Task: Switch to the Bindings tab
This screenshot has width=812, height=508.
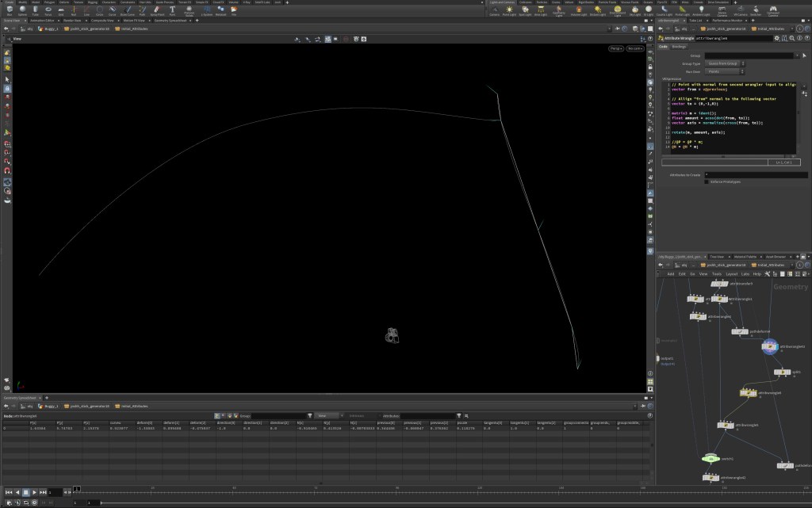Action: pyautogui.click(x=680, y=47)
